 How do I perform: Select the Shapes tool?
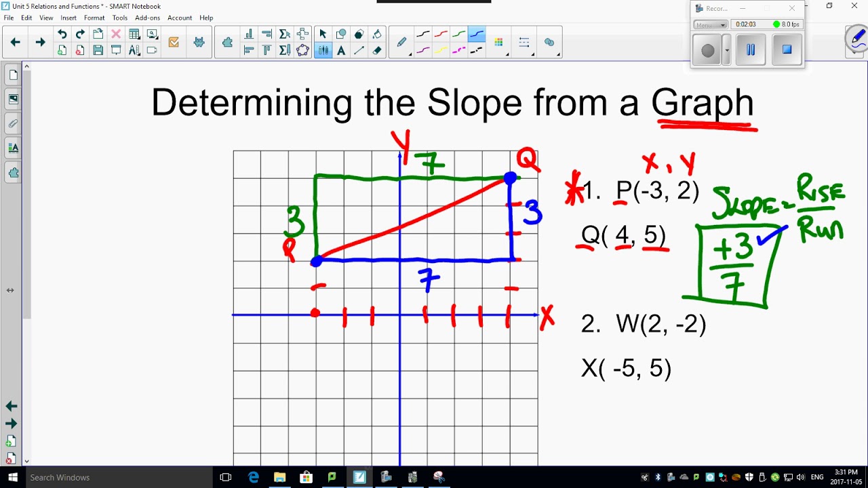(x=341, y=34)
